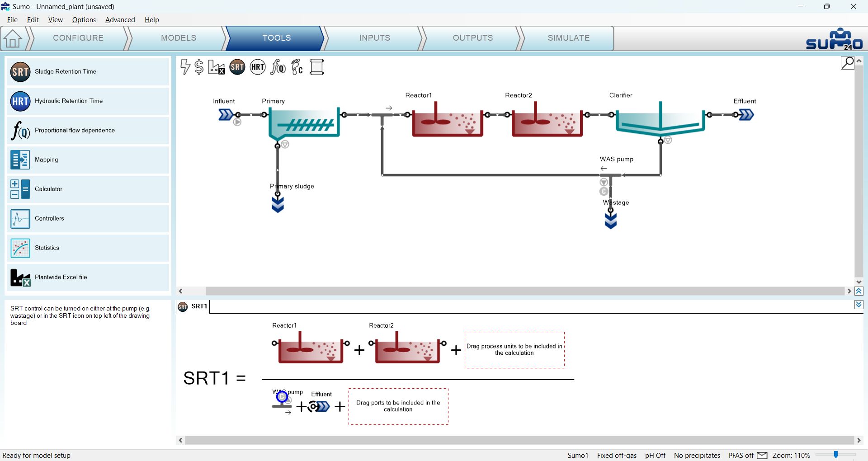Click the magnifier search icon on drawing board

[847, 63]
